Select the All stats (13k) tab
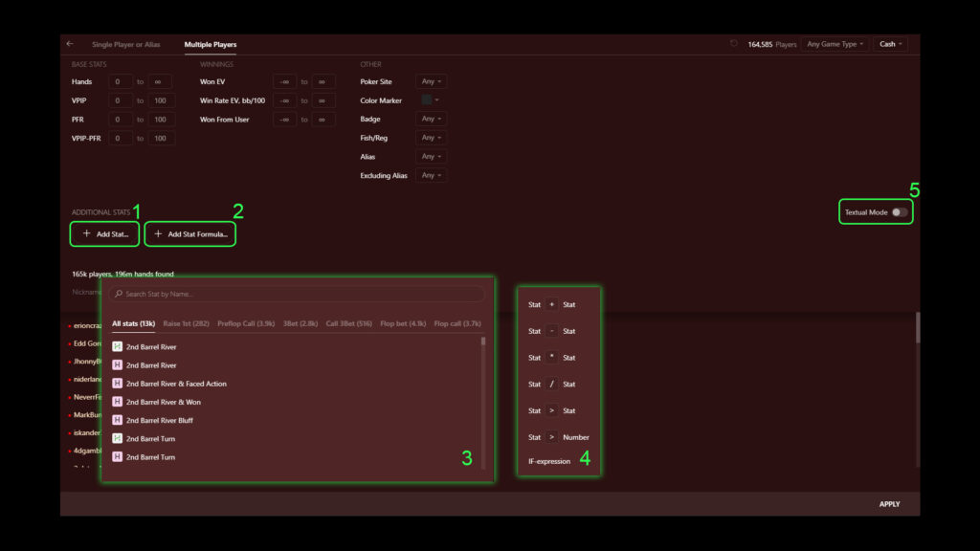Screen dimensions: 980x551 (x=133, y=323)
